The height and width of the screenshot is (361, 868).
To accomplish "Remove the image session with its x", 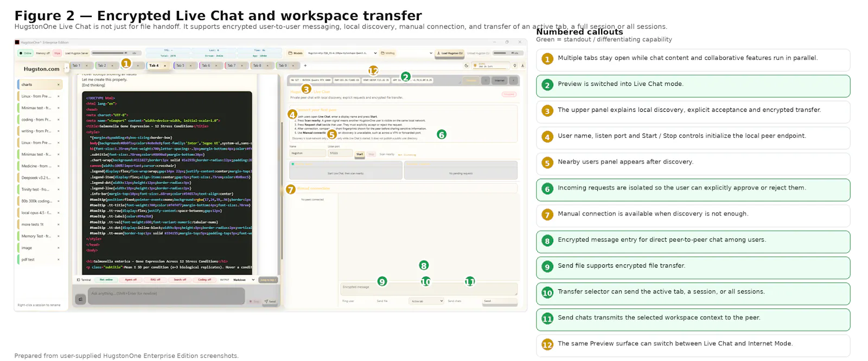I will coord(59,248).
